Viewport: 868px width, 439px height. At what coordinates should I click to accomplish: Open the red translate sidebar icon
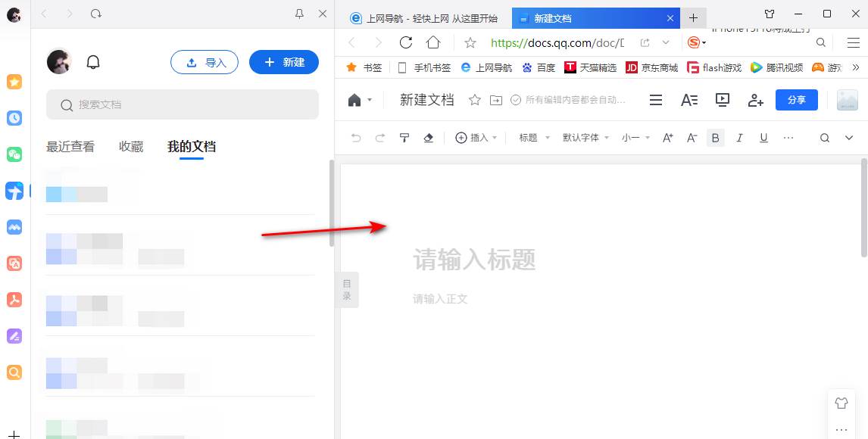pyautogui.click(x=14, y=263)
